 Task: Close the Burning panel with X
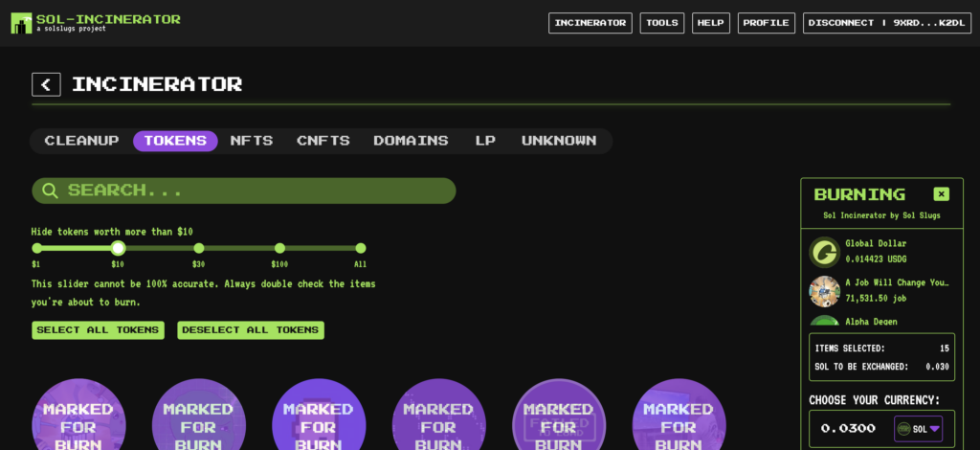(941, 194)
